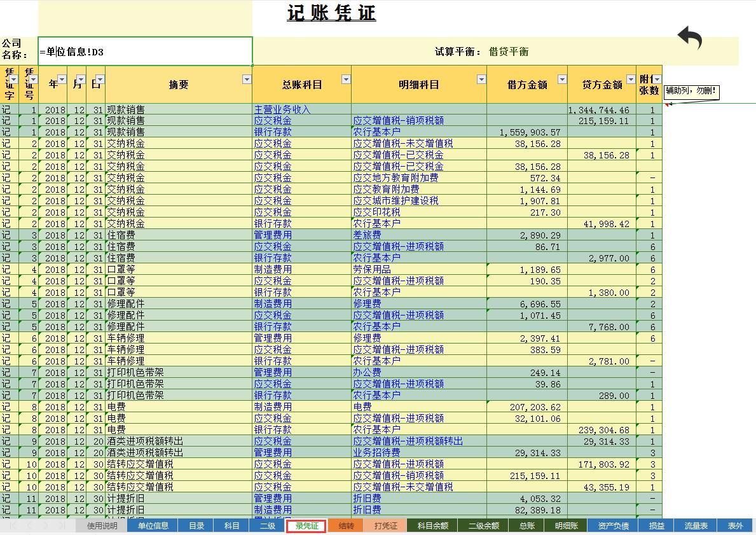Click the 差旅费 hyperlink
This screenshot has width=756, height=535.
point(369,235)
